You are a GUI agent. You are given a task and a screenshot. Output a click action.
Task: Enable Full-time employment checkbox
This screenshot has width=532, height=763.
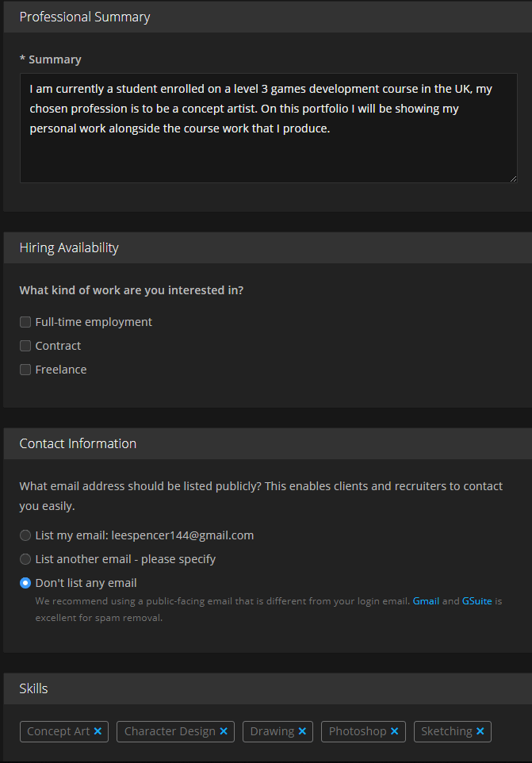click(25, 322)
